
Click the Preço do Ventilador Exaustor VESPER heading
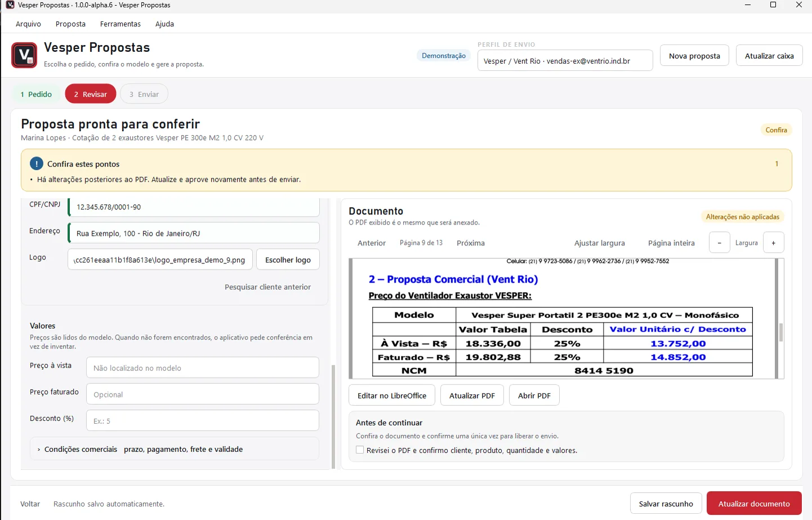(450, 295)
